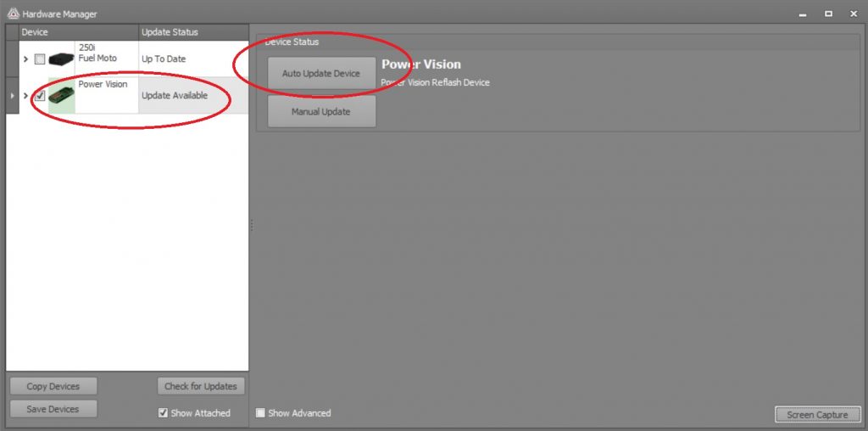Expand the 250i Fuel Moto row
Viewport: 868px width, 431px height.
click(x=25, y=59)
